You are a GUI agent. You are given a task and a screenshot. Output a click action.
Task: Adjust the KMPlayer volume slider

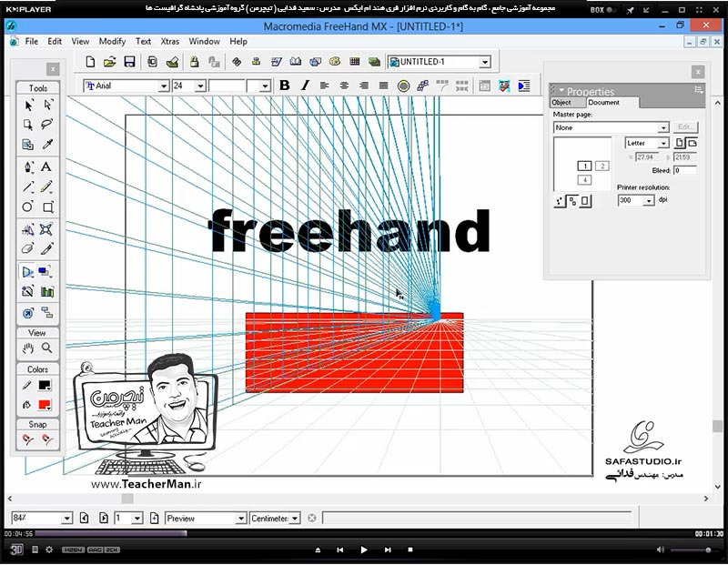point(693,550)
